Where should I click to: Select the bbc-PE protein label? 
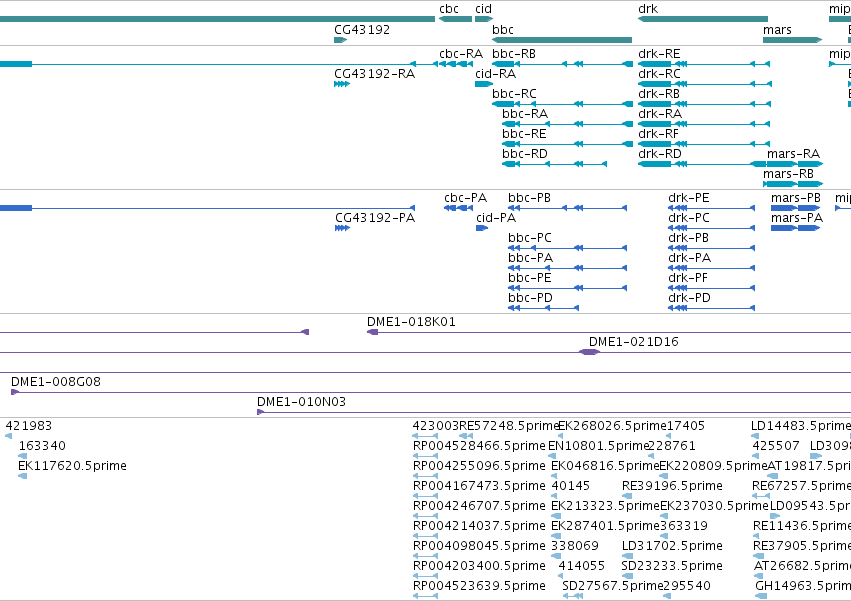pos(530,279)
